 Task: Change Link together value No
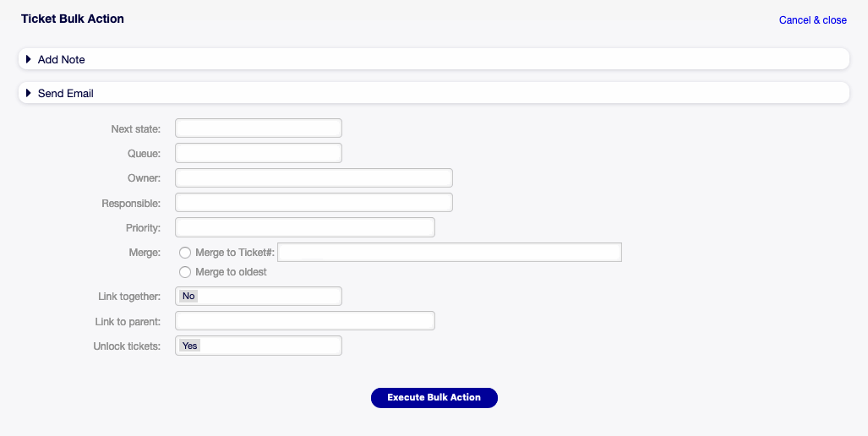pyautogui.click(x=258, y=296)
